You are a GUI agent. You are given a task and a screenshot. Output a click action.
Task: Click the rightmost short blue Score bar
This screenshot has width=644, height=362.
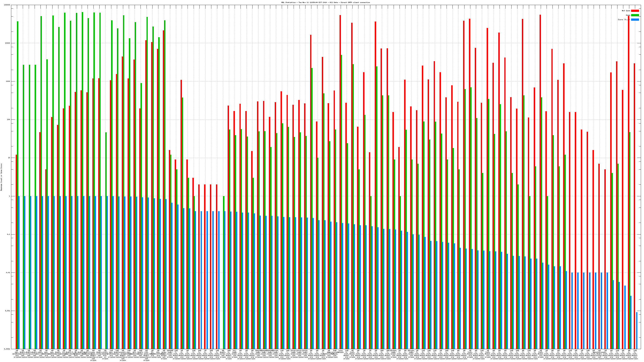click(637, 330)
